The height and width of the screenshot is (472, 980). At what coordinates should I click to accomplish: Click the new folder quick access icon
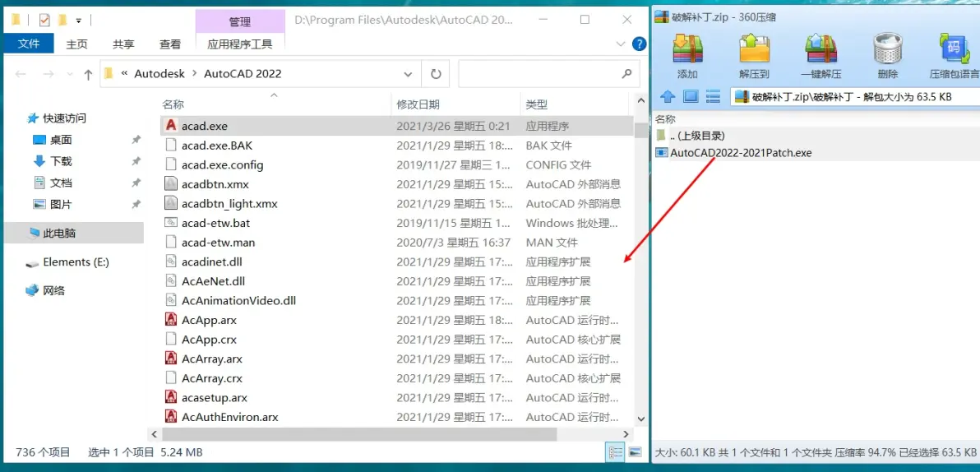point(62,20)
